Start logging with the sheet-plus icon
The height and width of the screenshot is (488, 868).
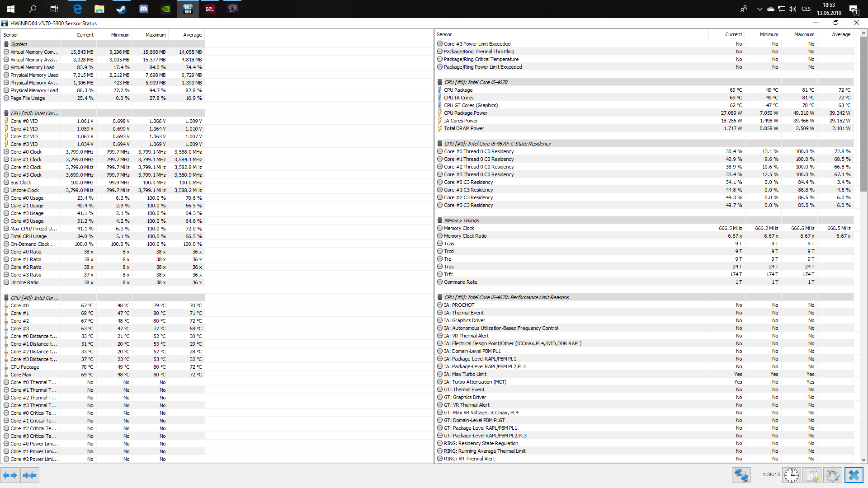pyautogui.click(x=812, y=475)
